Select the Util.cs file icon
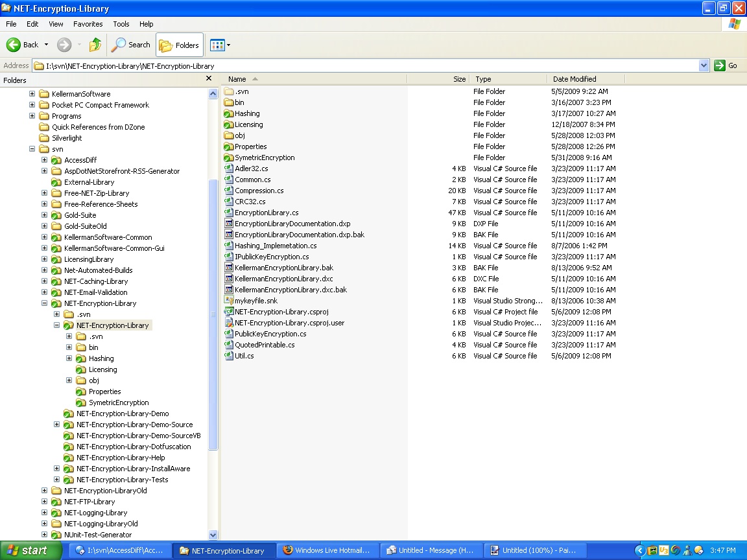Image resolution: width=747 pixels, height=560 pixels. [x=229, y=356]
